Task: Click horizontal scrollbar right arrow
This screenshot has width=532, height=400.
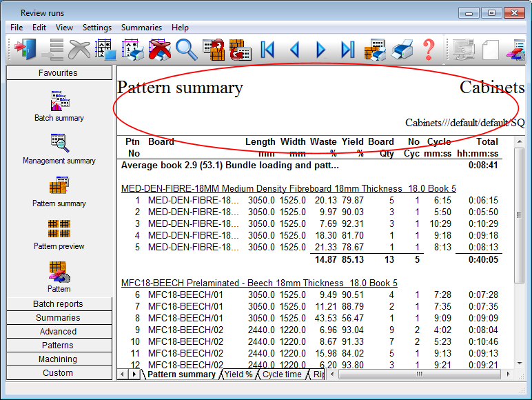Action: click(x=508, y=374)
